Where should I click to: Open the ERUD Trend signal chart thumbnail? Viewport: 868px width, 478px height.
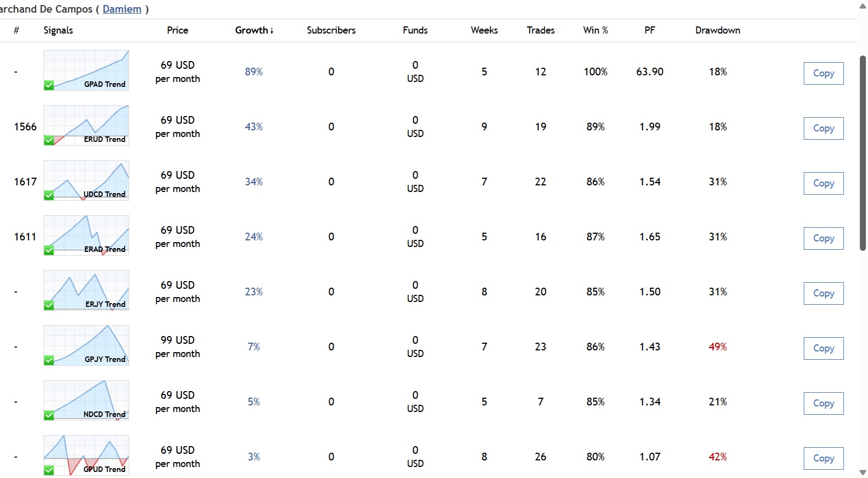coord(86,125)
